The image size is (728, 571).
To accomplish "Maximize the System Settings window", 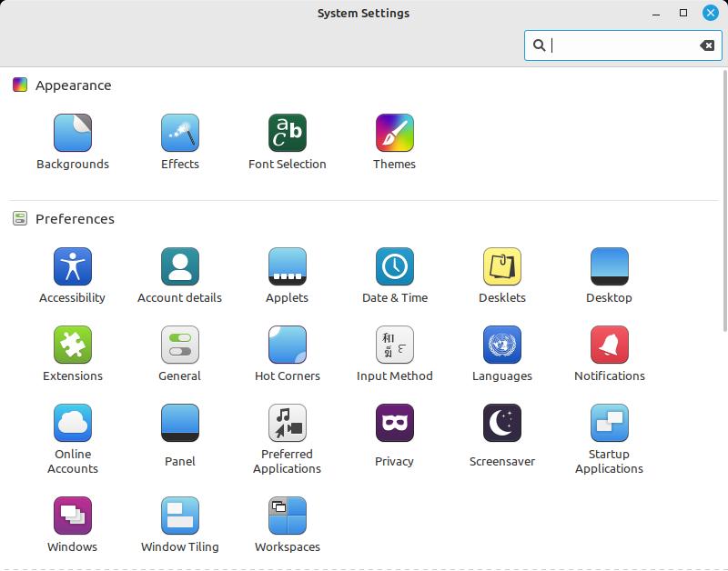I will click(x=683, y=13).
